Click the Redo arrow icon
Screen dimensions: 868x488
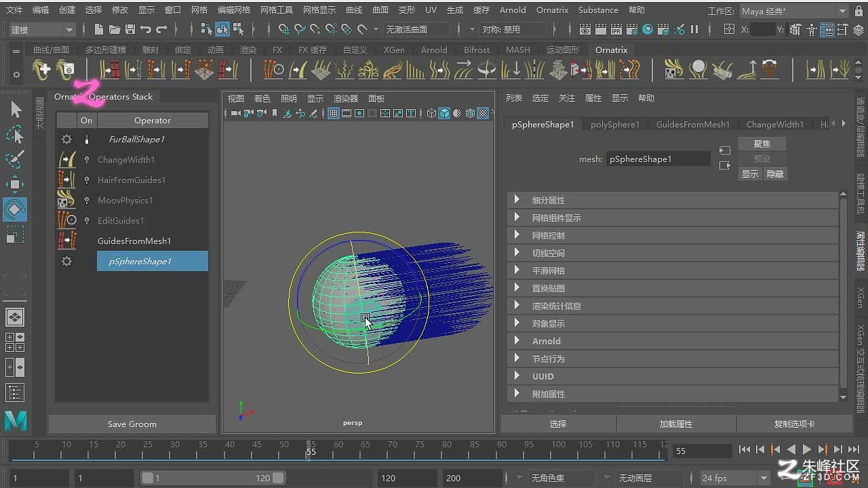161,29
